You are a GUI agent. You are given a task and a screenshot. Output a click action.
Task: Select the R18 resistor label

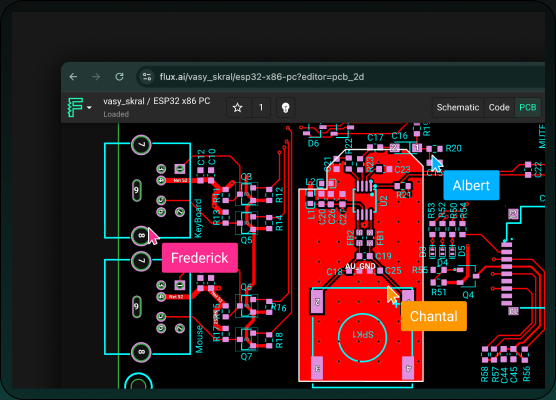279,340
